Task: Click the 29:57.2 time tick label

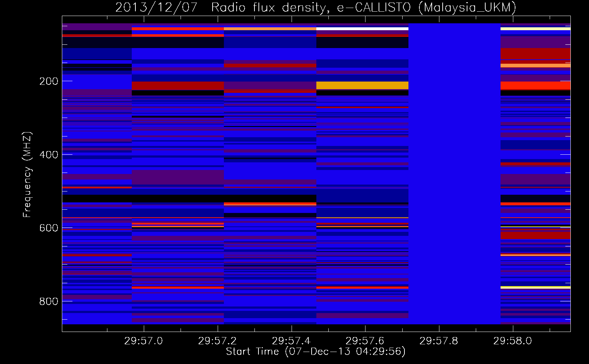Action: pos(217,341)
